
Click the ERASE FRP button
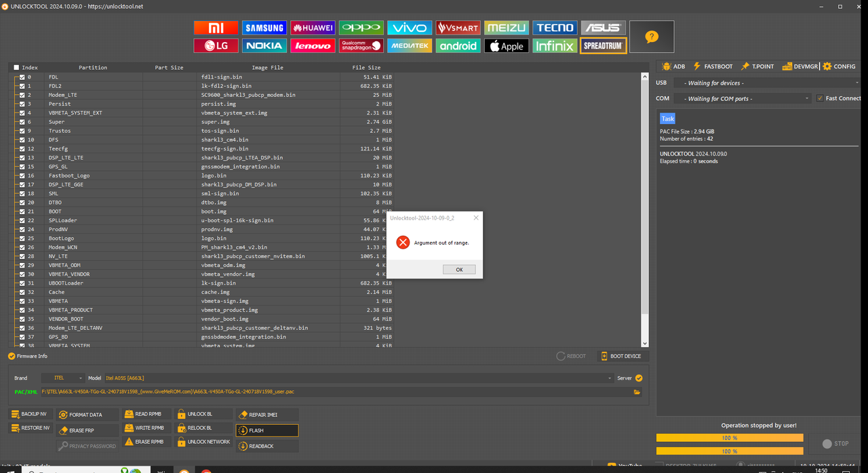[87, 430]
